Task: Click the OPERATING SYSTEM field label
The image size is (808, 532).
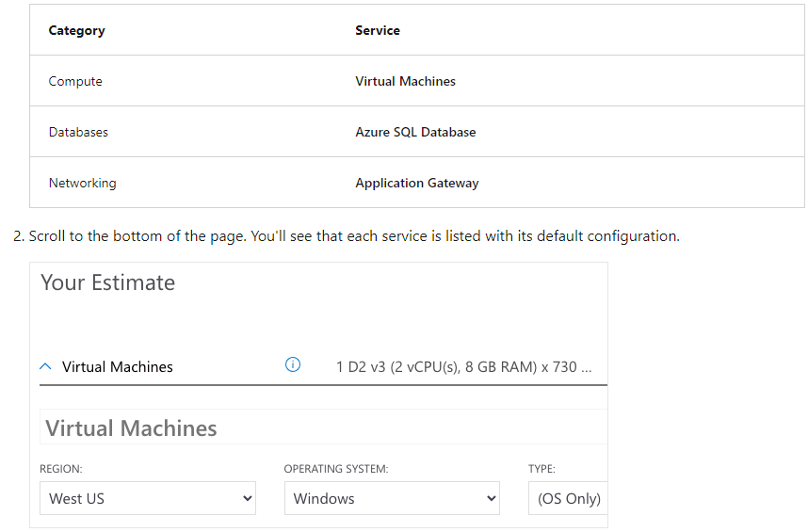Action: (x=336, y=469)
